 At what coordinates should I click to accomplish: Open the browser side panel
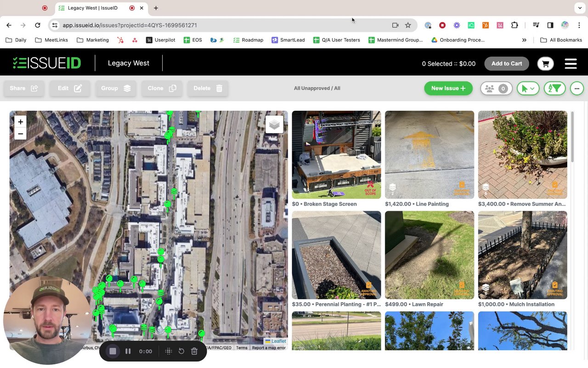click(x=550, y=25)
